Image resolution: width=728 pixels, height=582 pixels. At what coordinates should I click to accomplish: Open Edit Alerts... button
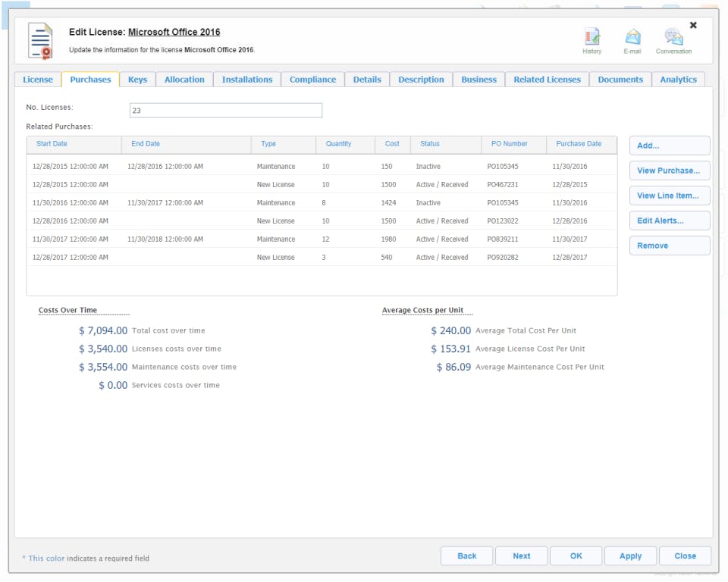669,221
